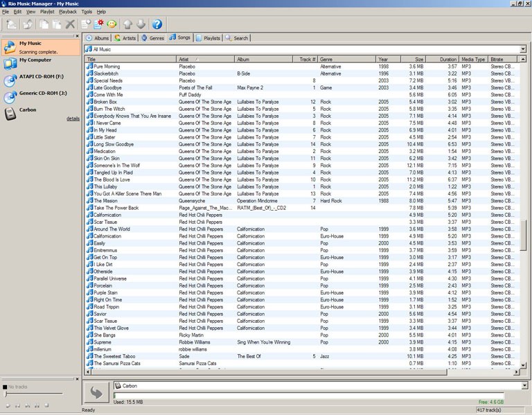The width and height of the screenshot is (532, 415).
Task: Click the refresh arrow toolbar icon
Action: click(28, 24)
